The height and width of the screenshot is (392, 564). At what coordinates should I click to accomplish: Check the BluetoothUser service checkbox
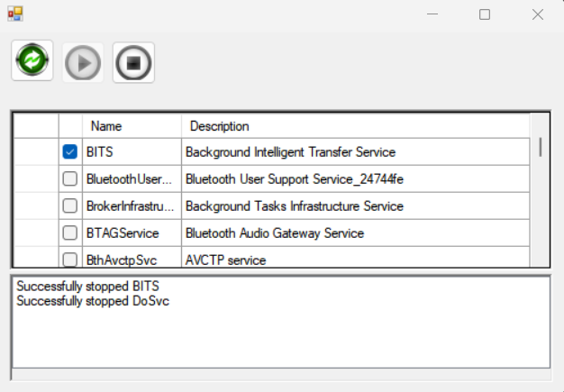pyautogui.click(x=69, y=179)
